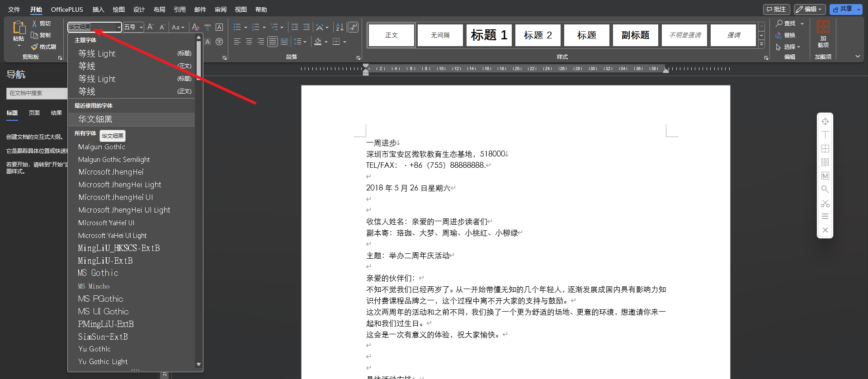The image size is (868, 379).
Task: Expand the styles gallery more arrow
Action: [761, 44]
